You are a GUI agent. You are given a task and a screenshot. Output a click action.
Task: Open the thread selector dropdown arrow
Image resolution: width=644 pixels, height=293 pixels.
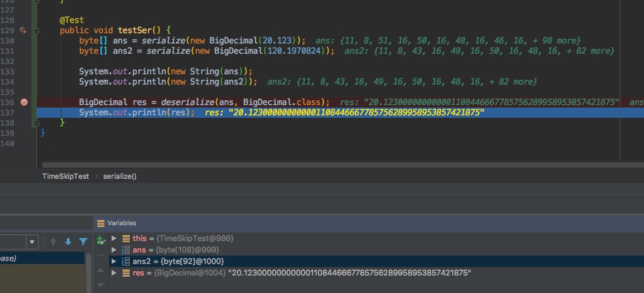pos(32,242)
